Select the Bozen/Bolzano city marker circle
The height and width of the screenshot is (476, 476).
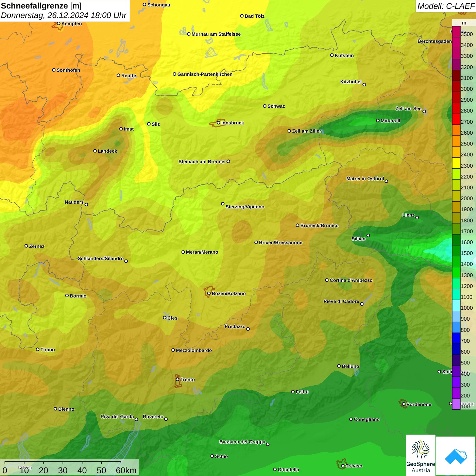coord(209,293)
